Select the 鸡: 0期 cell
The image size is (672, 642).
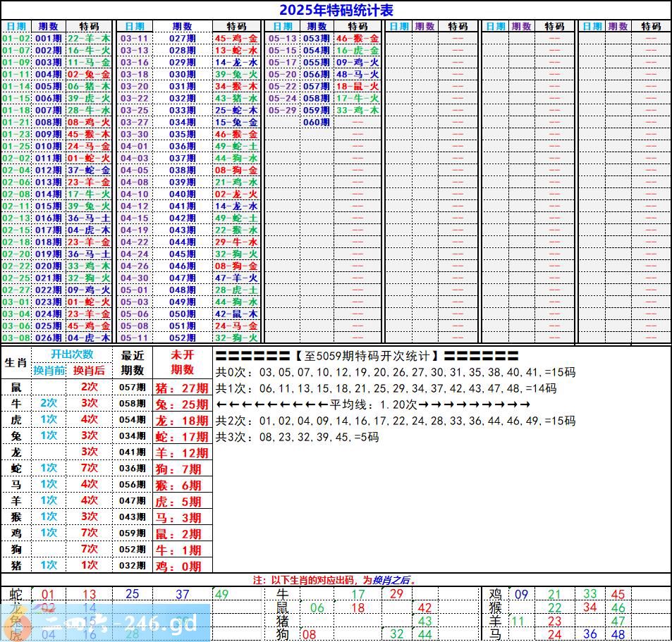click(182, 566)
